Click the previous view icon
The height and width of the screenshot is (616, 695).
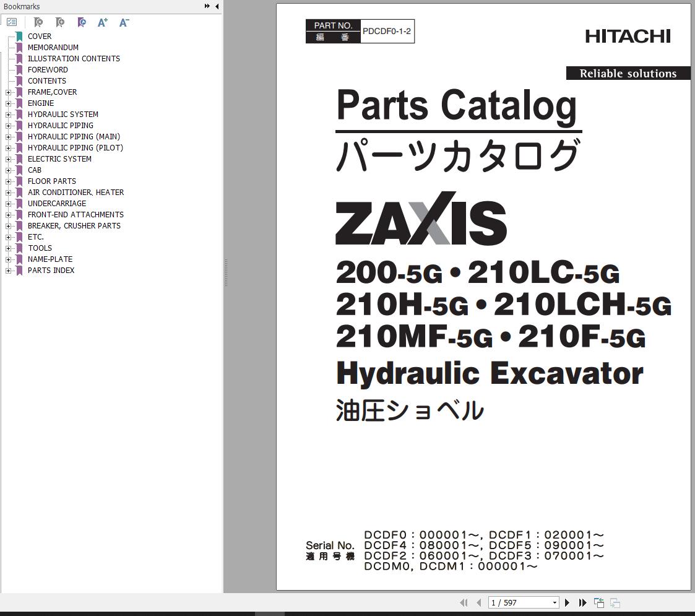pyautogui.click(x=599, y=602)
